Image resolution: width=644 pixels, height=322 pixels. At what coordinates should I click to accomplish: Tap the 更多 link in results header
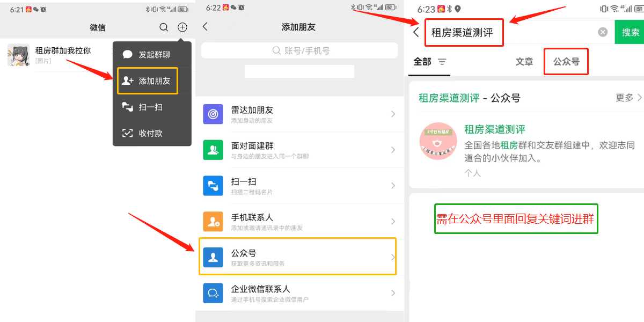click(x=625, y=98)
